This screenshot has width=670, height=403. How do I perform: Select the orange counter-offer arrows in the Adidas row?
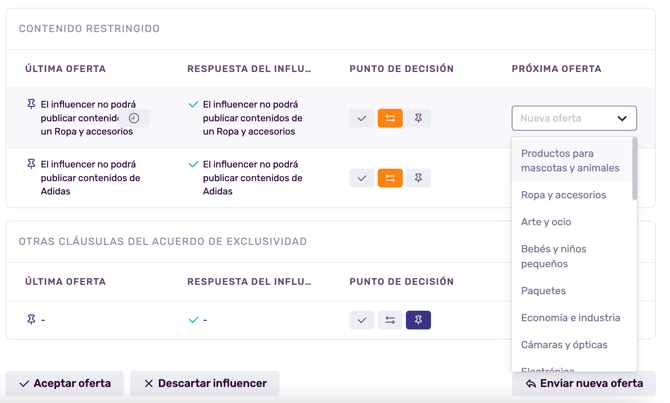[390, 178]
